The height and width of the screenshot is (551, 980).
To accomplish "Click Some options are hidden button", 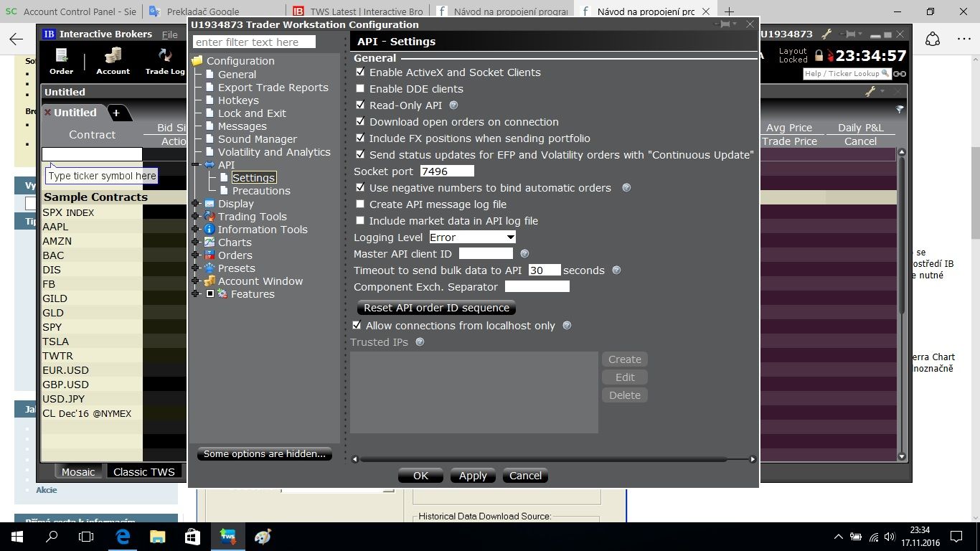I will tap(264, 453).
